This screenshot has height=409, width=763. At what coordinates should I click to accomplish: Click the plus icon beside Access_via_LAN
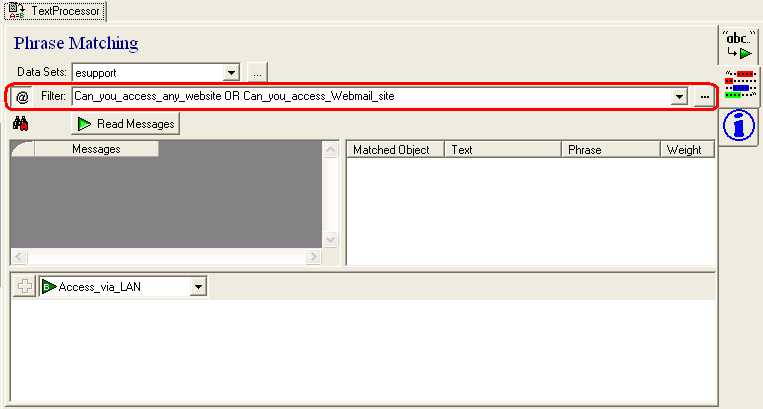pos(26,287)
